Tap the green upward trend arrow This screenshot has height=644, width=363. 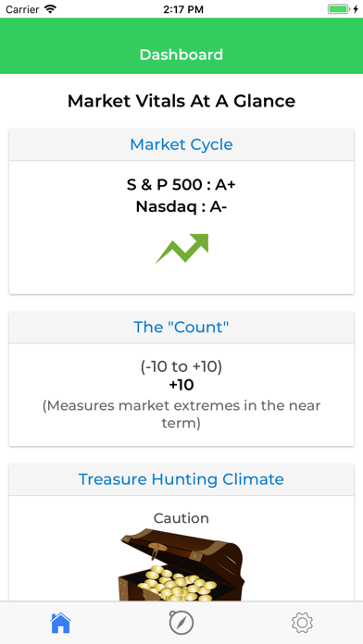[x=181, y=249]
